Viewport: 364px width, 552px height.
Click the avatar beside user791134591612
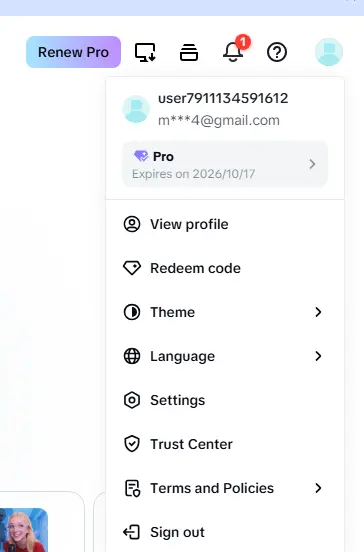coord(136,109)
